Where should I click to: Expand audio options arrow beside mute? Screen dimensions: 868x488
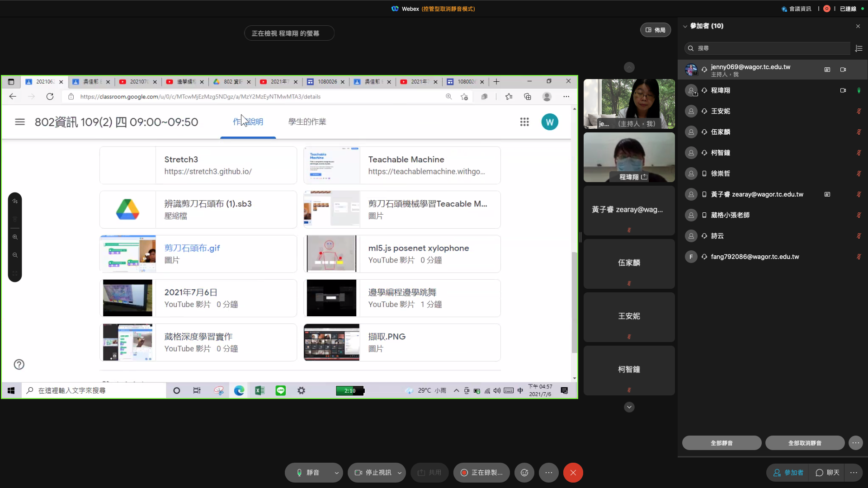(336, 473)
